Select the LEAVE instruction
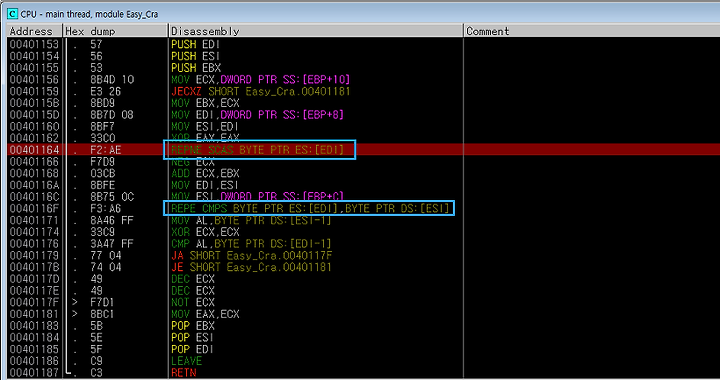This screenshot has width=720, height=380. [x=186, y=361]
